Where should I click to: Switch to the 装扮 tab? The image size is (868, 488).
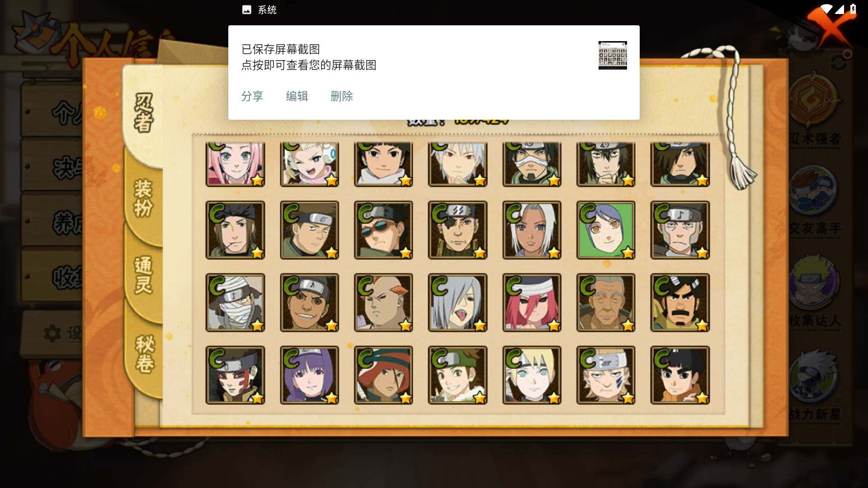pyautogui.click(x=144, y=198)
